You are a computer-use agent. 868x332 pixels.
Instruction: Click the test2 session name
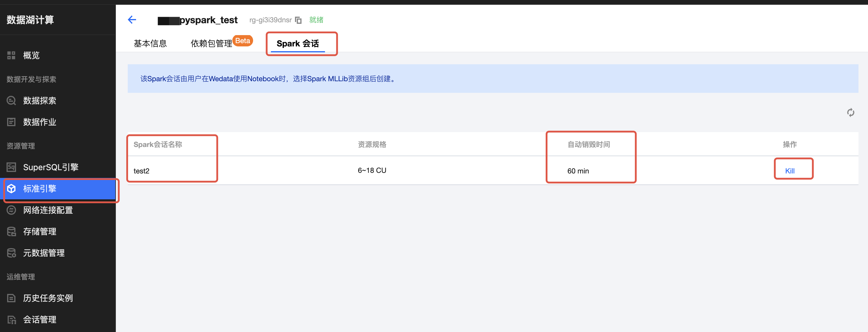click(141, 171)
